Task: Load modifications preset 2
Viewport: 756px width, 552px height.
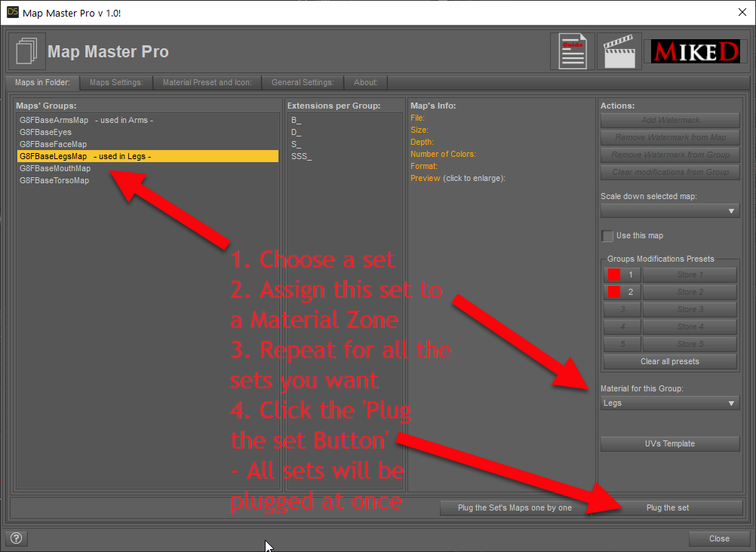Action: pos(622,292)
